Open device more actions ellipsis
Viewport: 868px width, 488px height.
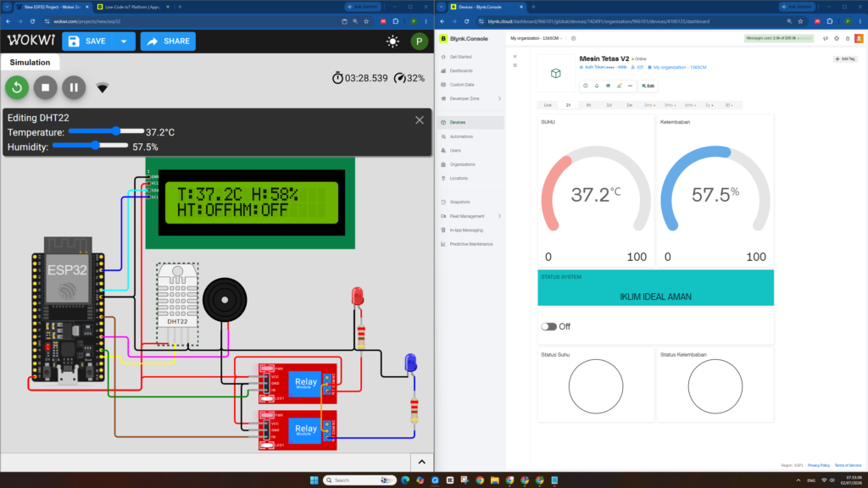click(630, 86)
